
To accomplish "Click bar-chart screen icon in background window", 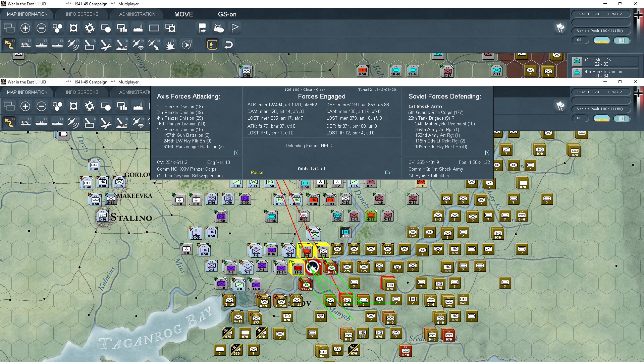I will pyautogui.click(x=122, y=28).
